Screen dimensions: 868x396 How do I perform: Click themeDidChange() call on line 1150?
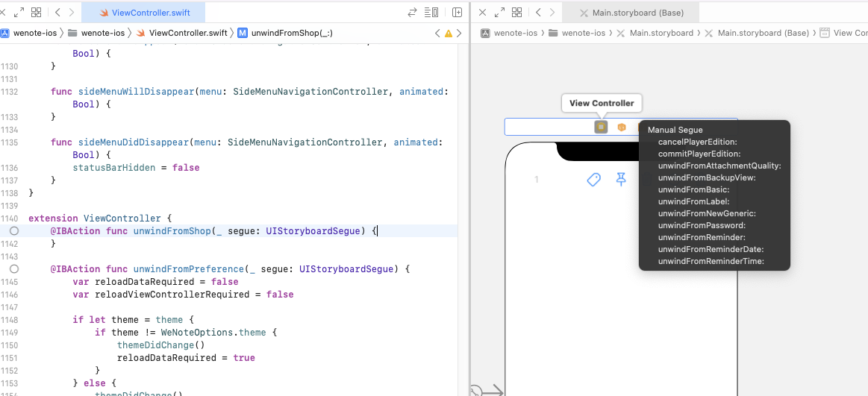coord(160,345)
